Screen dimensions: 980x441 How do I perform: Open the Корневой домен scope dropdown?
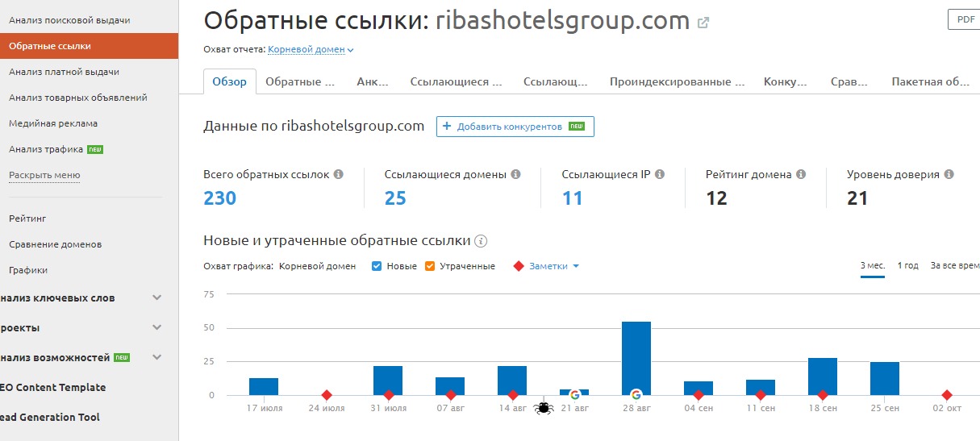(311, 50)
